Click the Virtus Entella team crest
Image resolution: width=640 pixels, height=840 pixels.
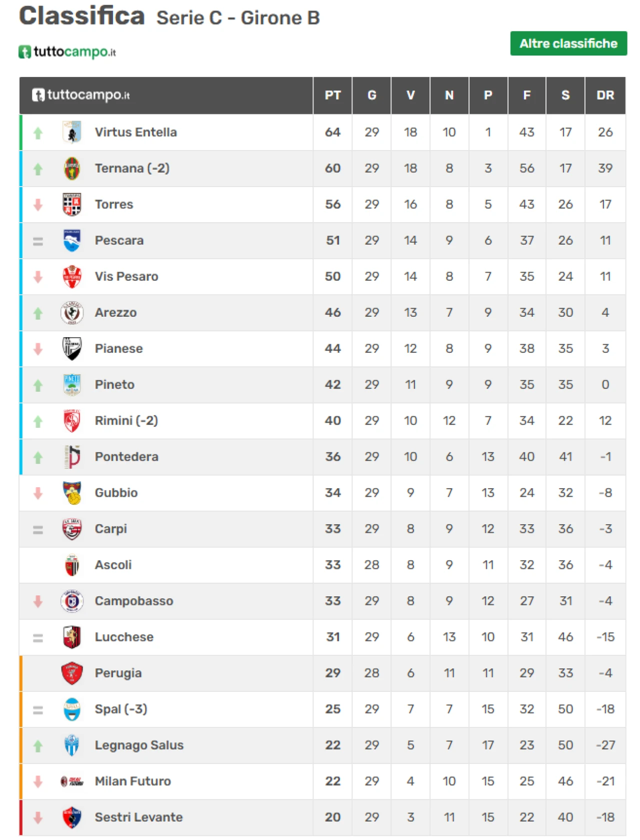(72, 132)
